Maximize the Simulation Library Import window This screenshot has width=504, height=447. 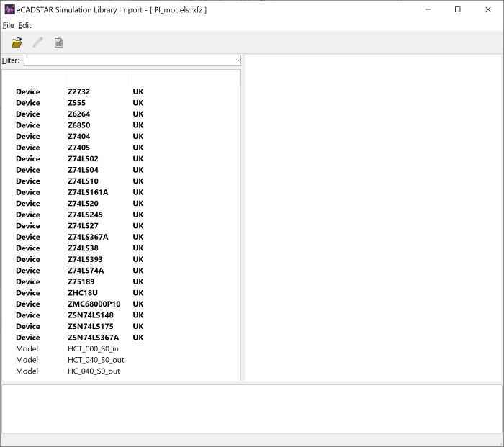[x=458, y=9]
